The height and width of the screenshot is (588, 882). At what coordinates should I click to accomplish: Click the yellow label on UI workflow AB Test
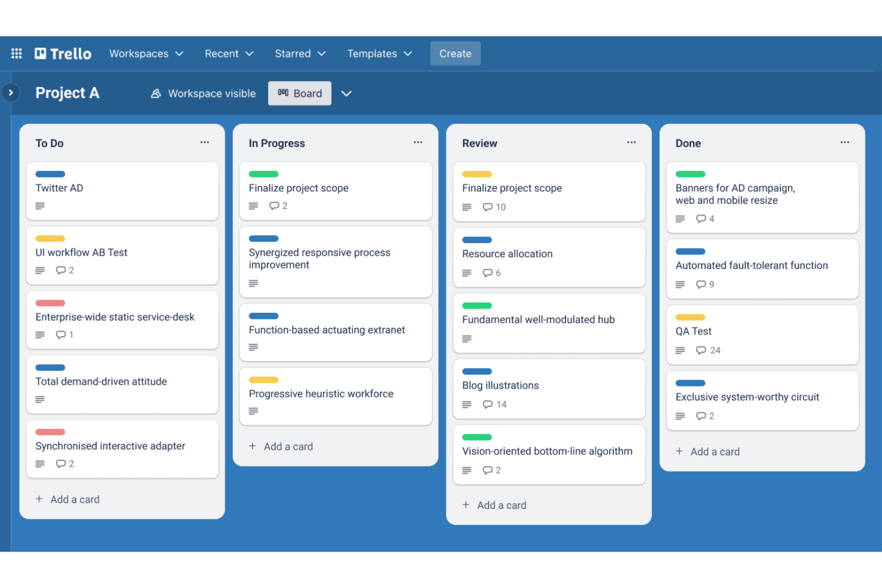[x=49, y=238]
